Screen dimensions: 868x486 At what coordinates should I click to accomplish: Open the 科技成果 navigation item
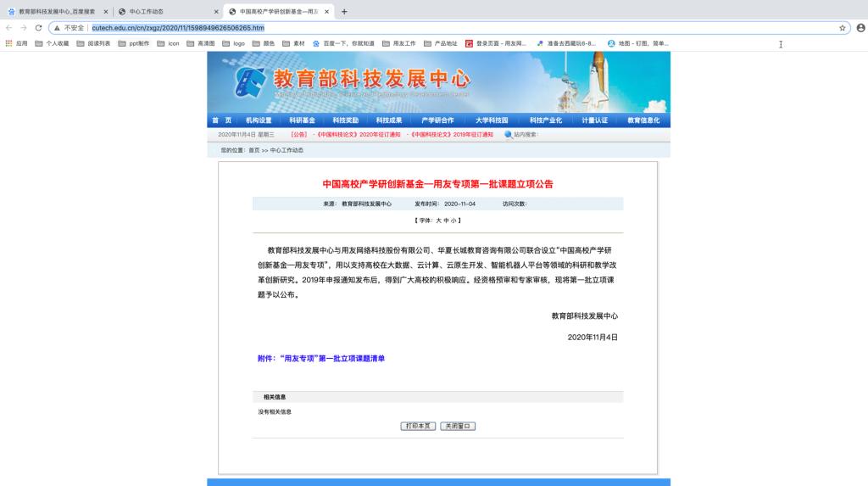point(388,120)
